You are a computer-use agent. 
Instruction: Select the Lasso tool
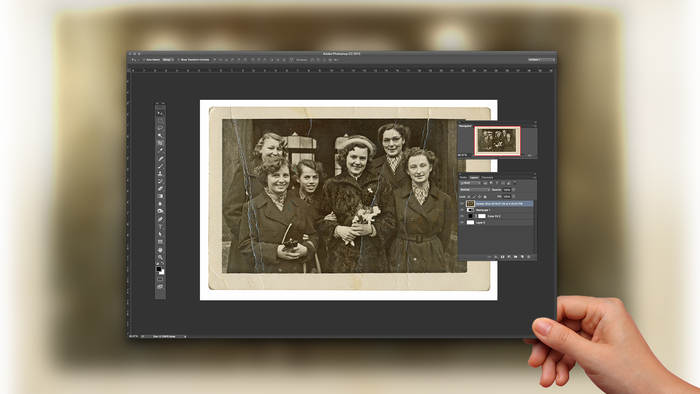(160, 128)
